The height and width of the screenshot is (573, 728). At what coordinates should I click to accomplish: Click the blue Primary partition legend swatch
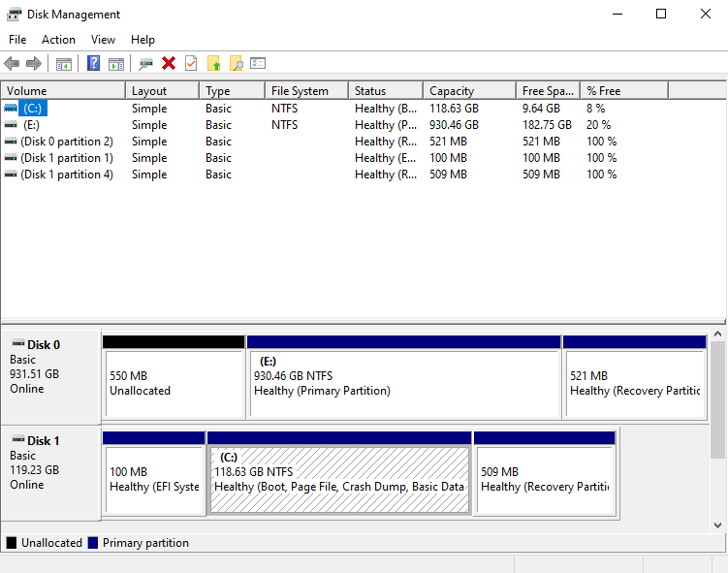(93, 542)
